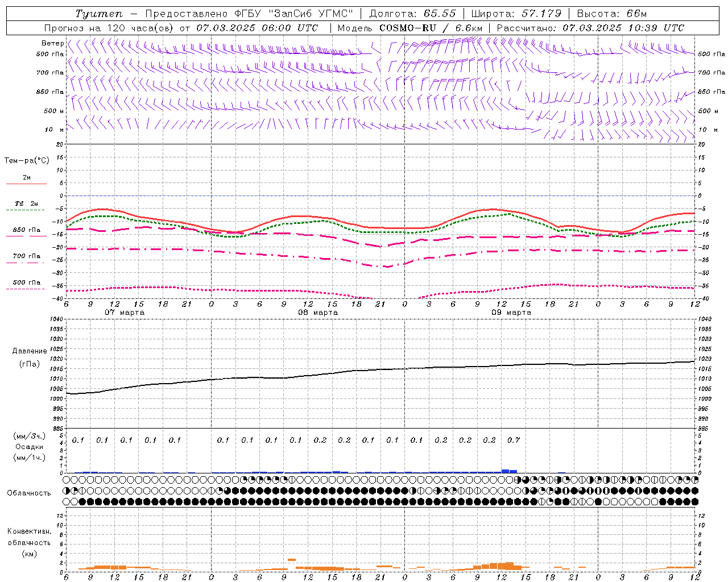Screen dimensions: 728x582
Task: Click the '08 марта' date label
Action: (318, 313)
